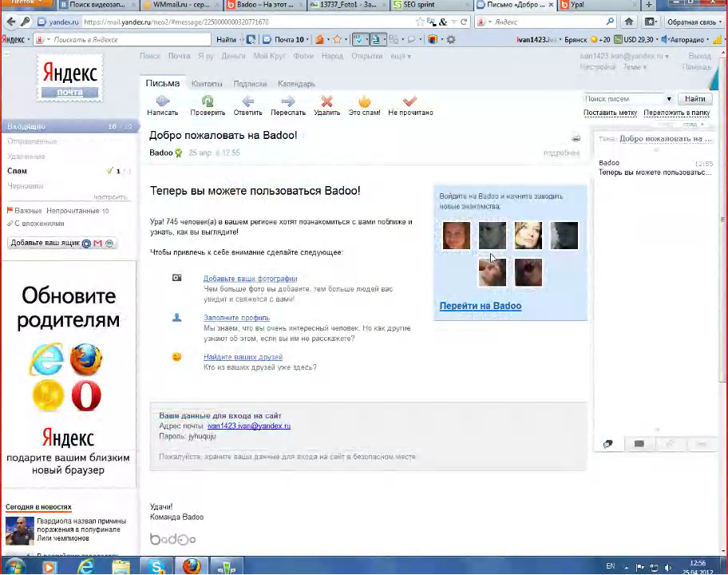The width and height of the screenshot is (728, 575).
Task: Bookmark the page with the star icon
Action: 420,22
